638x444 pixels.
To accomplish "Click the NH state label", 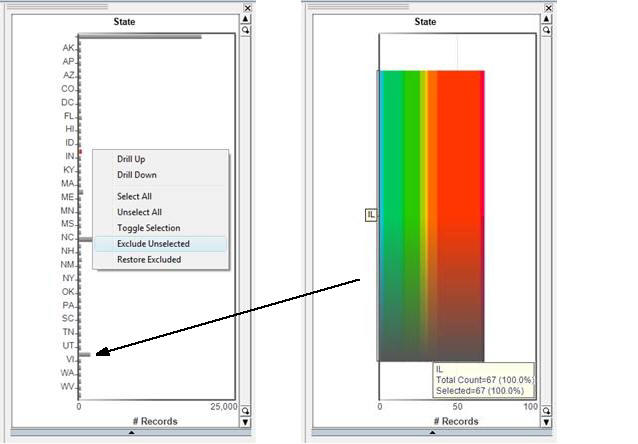I will tap(68, 251).
